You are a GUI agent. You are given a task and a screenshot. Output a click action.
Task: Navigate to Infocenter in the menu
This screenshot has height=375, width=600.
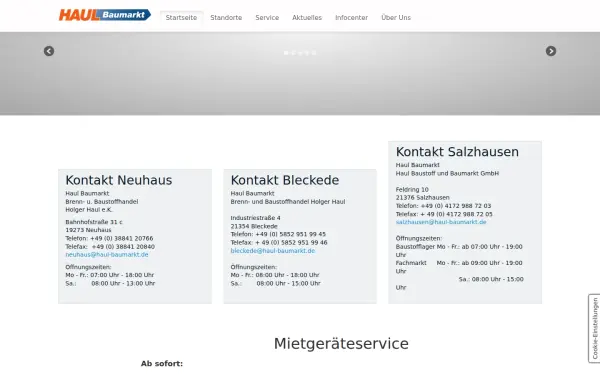351,18
